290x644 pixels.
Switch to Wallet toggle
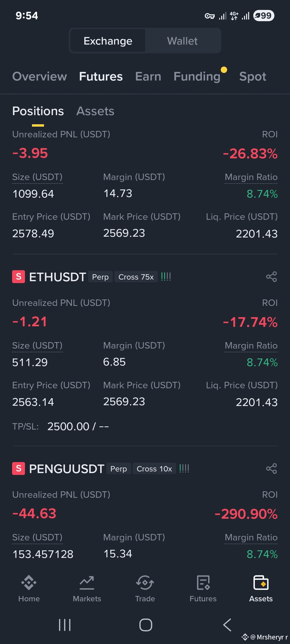(x=182, y=41)
